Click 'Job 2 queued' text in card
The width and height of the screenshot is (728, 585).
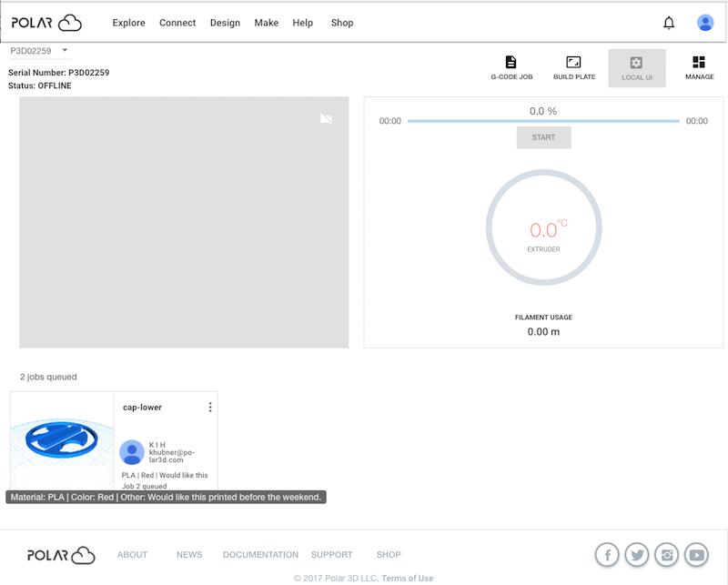tap(144, 486)
